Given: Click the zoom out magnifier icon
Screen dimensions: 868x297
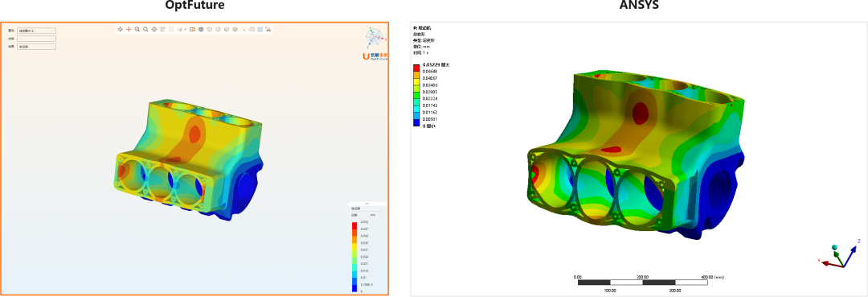Looking at the screenshot, I should pos(145,29).
